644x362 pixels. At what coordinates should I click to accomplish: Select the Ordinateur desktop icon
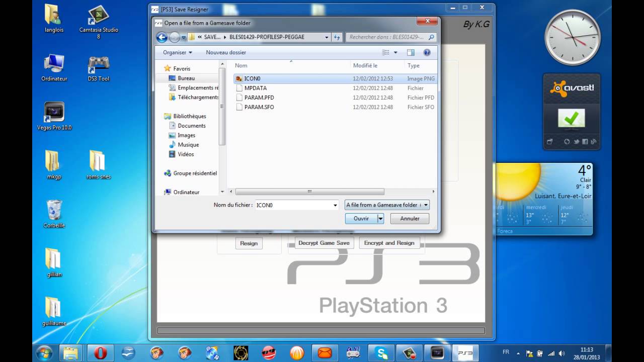click(x=54, y=68)
